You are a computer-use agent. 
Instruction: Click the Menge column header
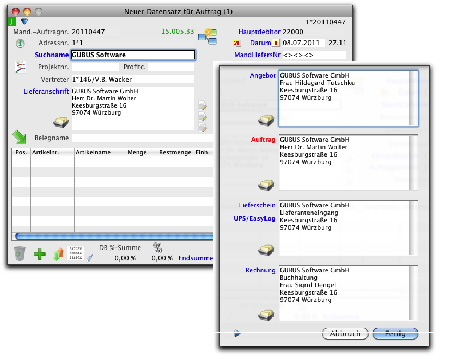[x=137, y=152]
